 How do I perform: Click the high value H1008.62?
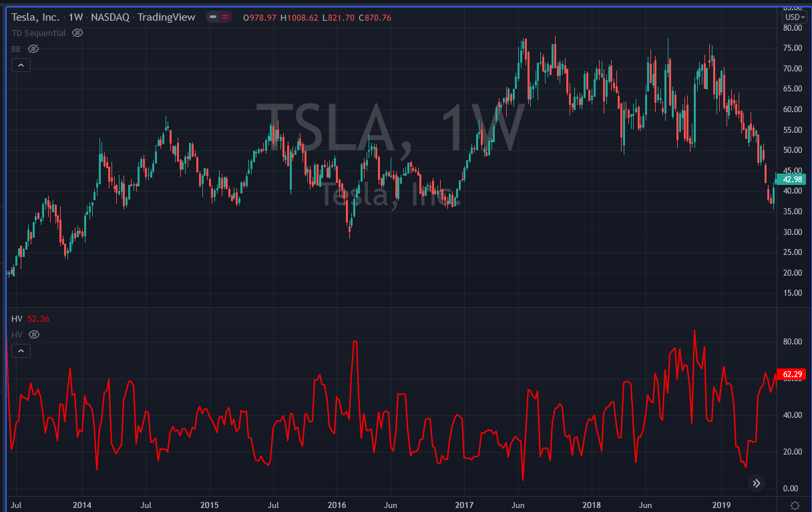click(300, 17)
